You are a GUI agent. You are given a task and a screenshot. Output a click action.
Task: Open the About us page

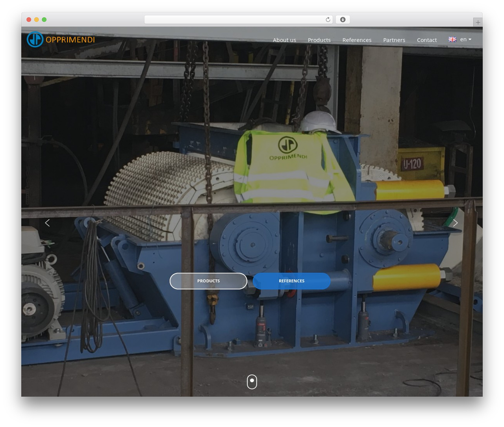pos(284,40)
